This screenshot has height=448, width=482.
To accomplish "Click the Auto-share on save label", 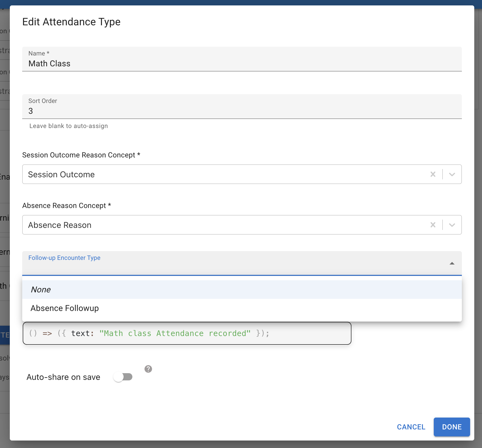I will click(x=63, y=377).
